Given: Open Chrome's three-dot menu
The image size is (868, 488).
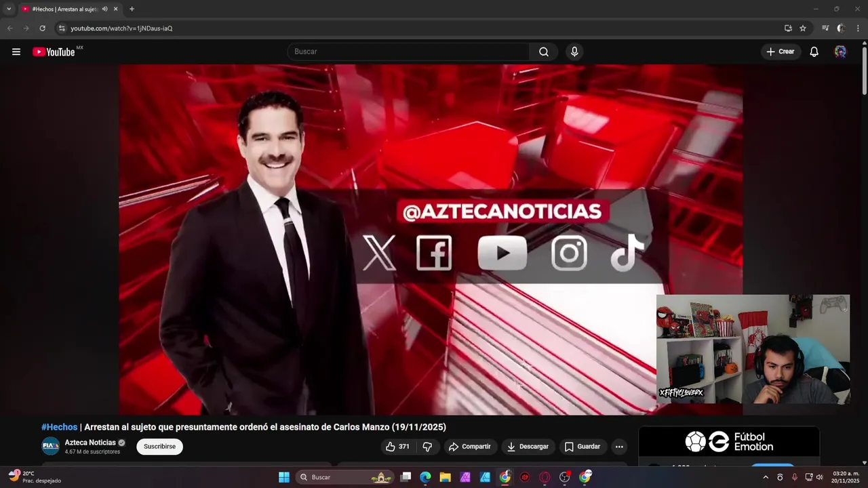Looking at the screenshot, I should coord(858,28).
